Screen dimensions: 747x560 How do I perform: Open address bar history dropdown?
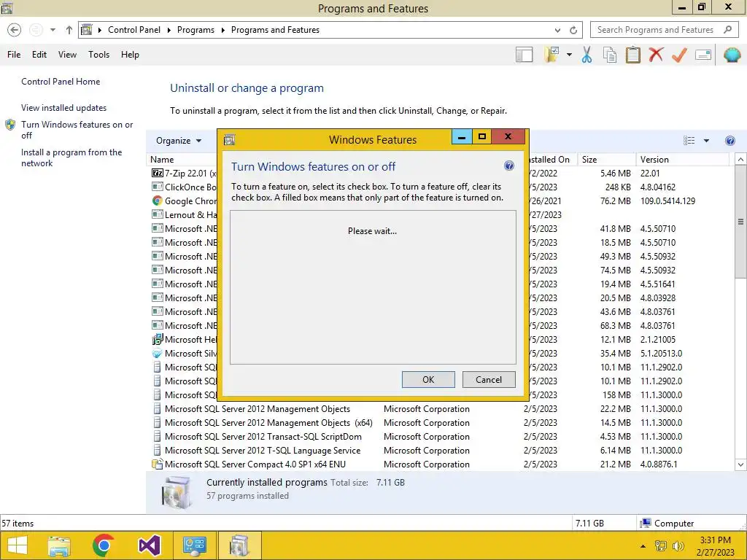(x=558, y=30)
